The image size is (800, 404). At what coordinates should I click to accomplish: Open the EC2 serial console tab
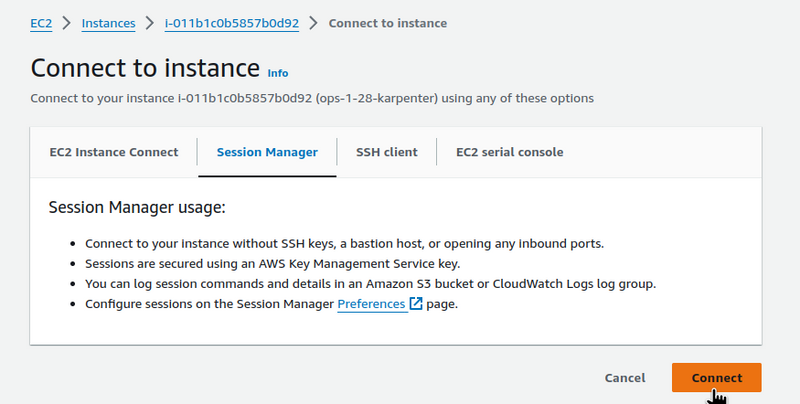[x=510, y=152]
